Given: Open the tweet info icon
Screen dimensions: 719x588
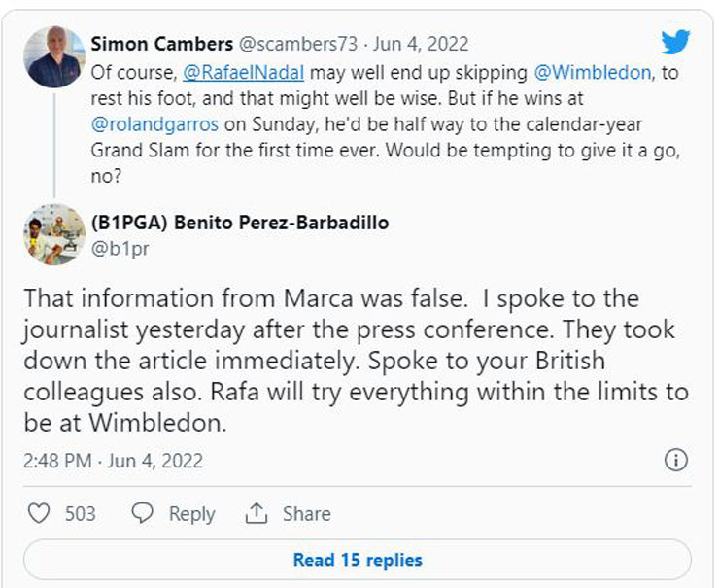Looking at the screenshot, I should 676,460.
